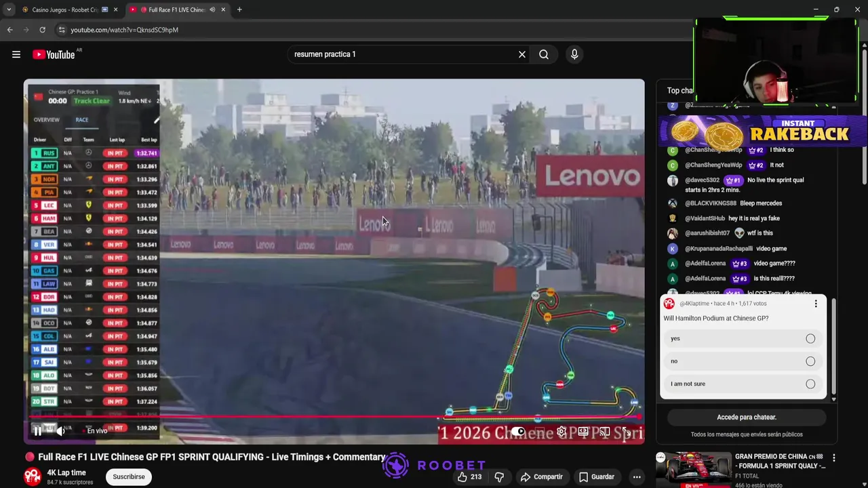The width and height of the screenshot is (868, 488).
Task: Click chat user @KrupananadaRachapalli name
Action: pyautogui.click(x=718, y=249)
